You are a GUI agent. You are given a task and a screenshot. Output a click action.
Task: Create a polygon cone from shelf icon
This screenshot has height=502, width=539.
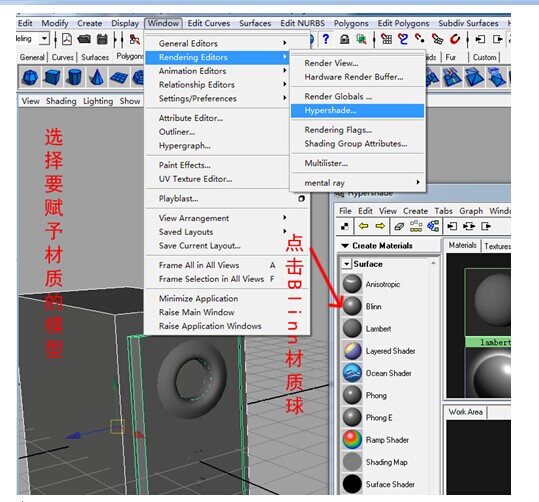(x=97, y=77)
